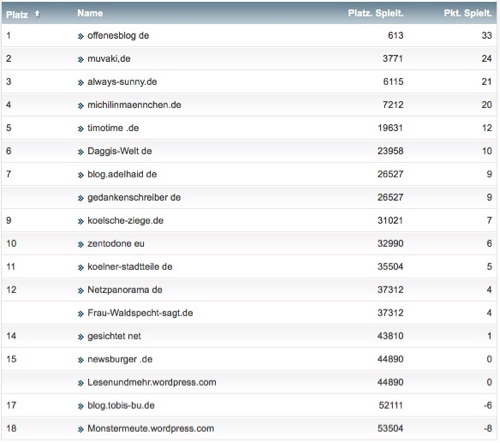
Task: Click the arrow icon before Lesenundmehr.wordpress.com
Action: click(x=80, y=383)
